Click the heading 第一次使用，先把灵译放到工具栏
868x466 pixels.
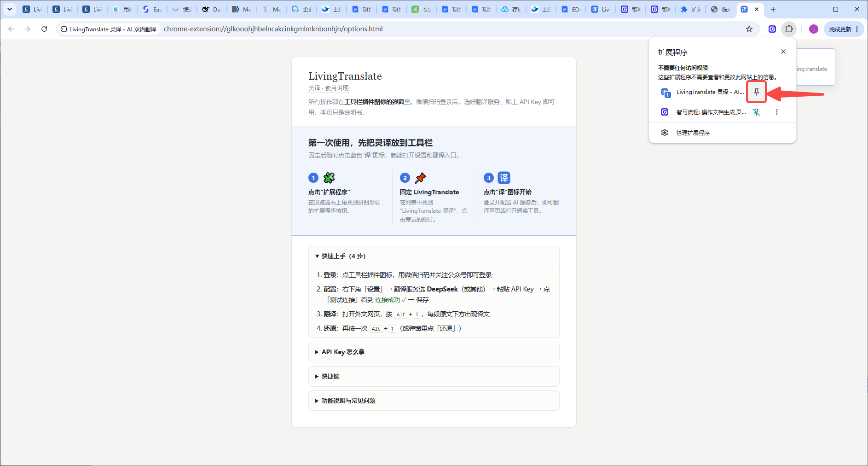click(x=370, y=143)
